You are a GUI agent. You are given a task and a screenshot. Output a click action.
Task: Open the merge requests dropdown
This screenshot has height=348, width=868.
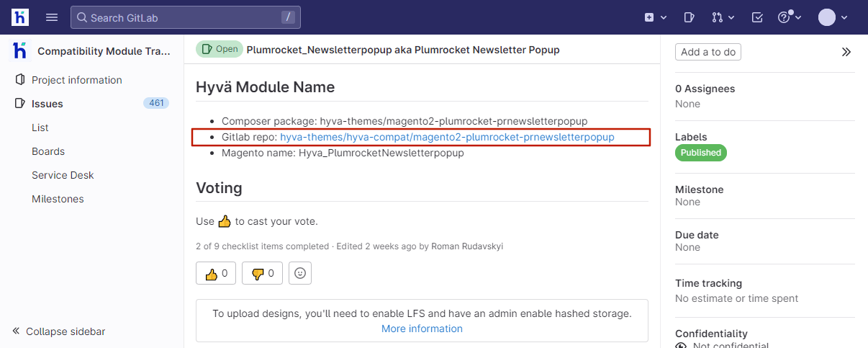click(723, 17)
